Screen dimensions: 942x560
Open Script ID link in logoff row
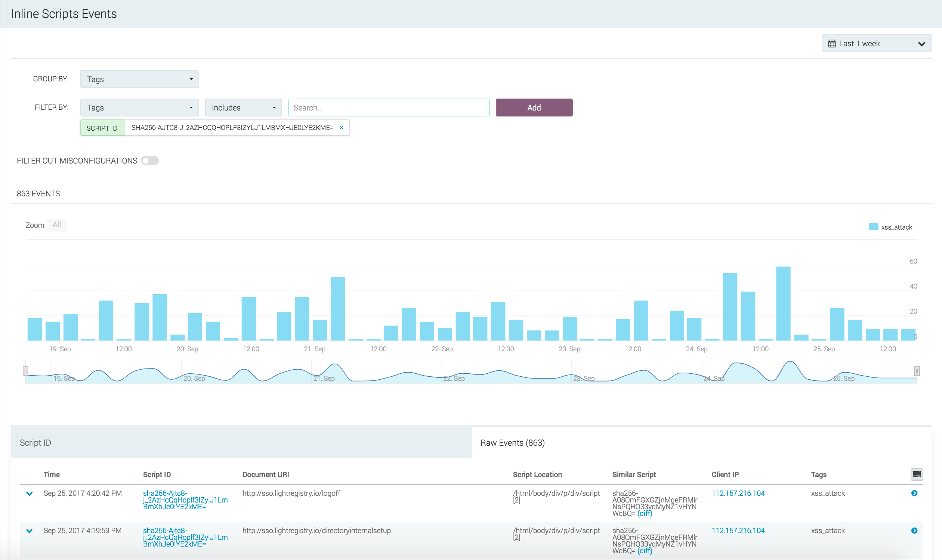[185, 500]
